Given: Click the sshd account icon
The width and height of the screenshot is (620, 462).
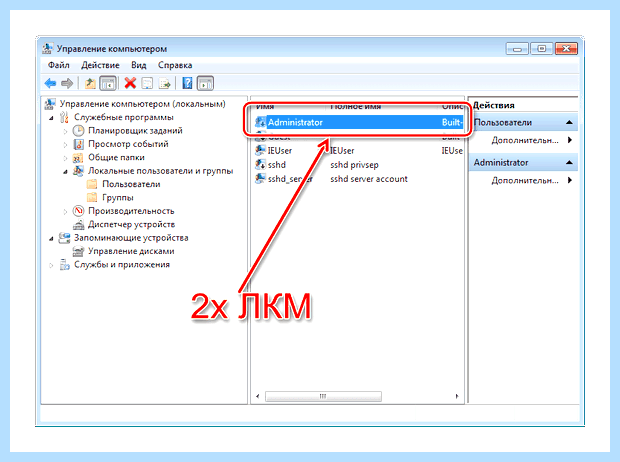Looking at the screenshot, I should [x=261, y=165].
